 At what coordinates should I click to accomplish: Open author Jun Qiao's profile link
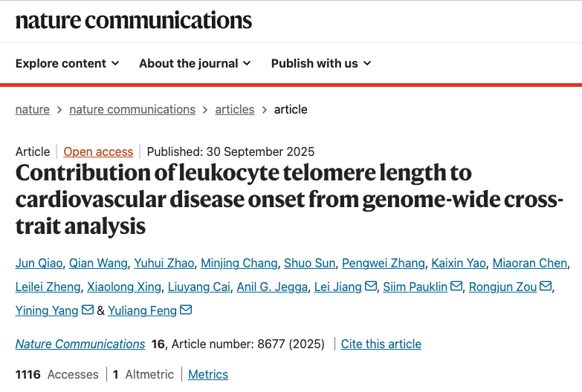tap(39, 264)
